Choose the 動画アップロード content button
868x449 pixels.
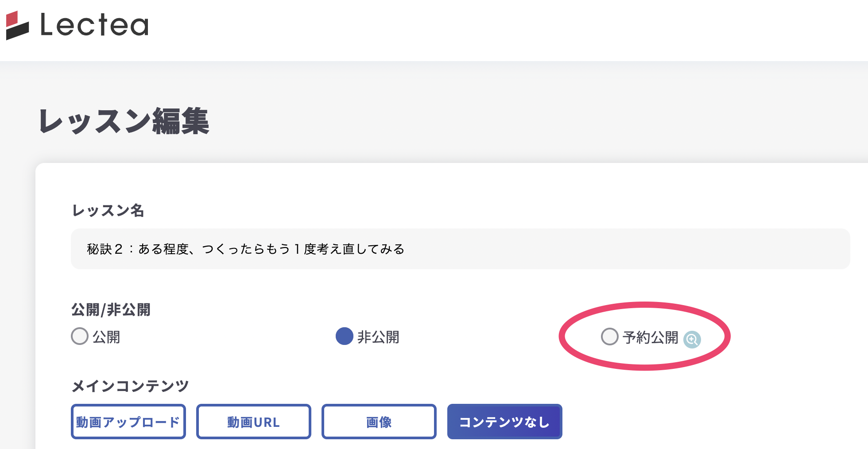128,422
